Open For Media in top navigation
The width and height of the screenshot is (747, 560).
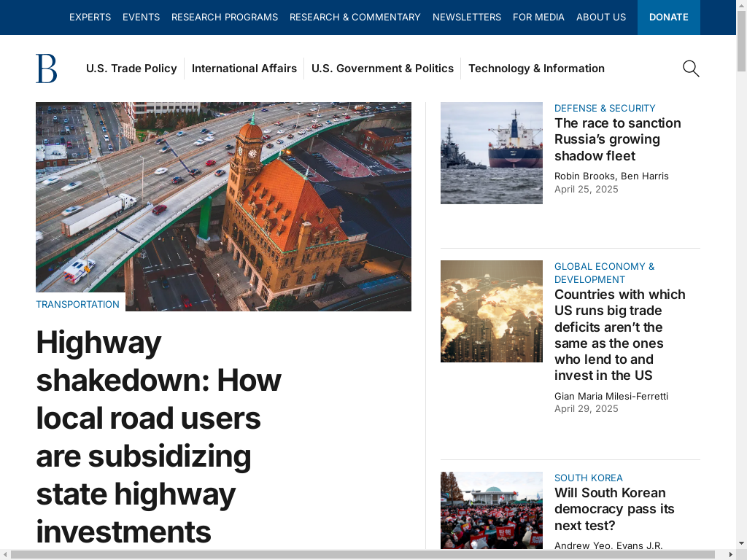538,17
